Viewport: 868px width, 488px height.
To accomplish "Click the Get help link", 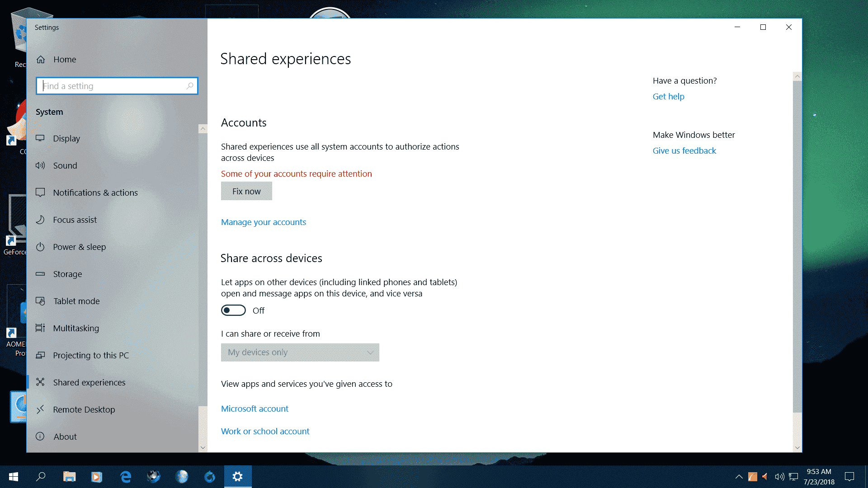I will [x=668, y=96].
